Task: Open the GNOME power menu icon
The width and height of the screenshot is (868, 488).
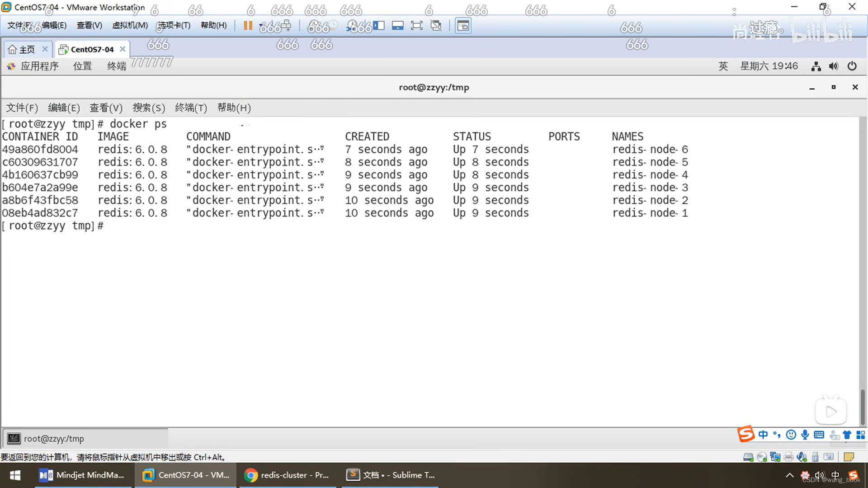Action: click(852, 66)
